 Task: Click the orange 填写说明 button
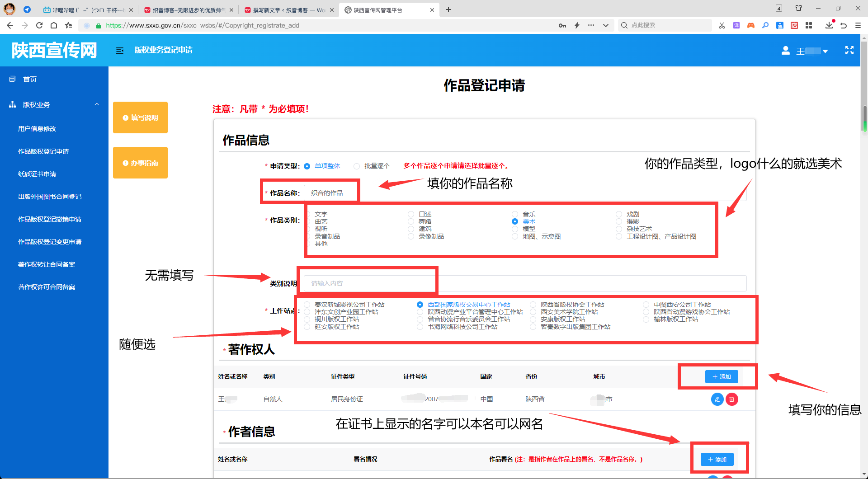point(140,117)
